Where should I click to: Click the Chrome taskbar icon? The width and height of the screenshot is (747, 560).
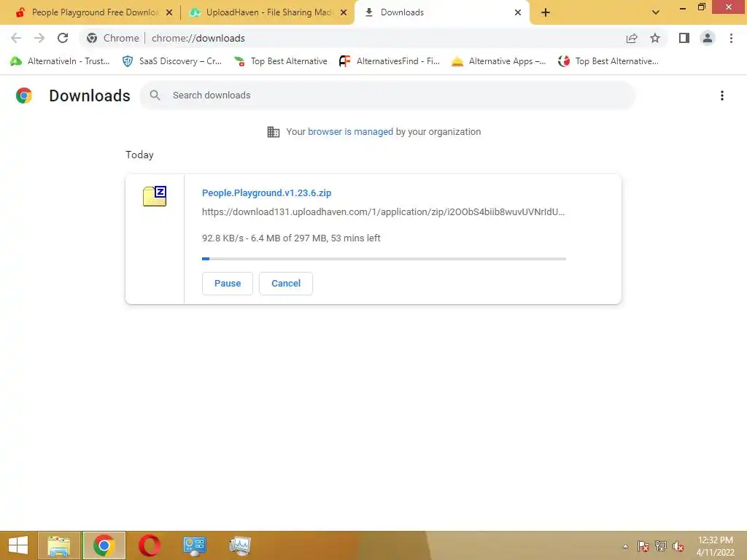[x=104, y=545]
